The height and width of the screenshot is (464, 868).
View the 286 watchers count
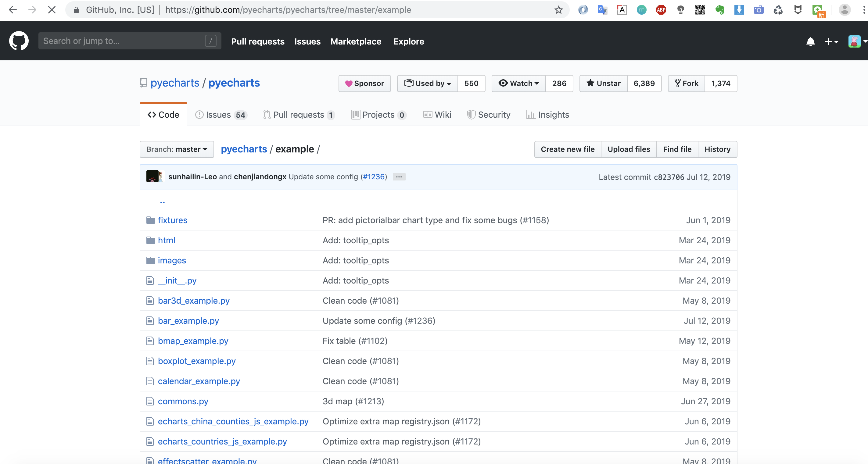tap(559, 83)
